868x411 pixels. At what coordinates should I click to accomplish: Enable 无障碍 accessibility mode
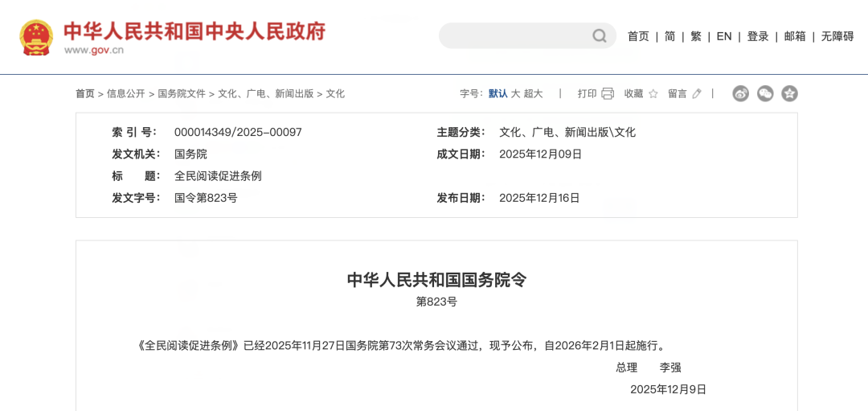click(837, 36)
